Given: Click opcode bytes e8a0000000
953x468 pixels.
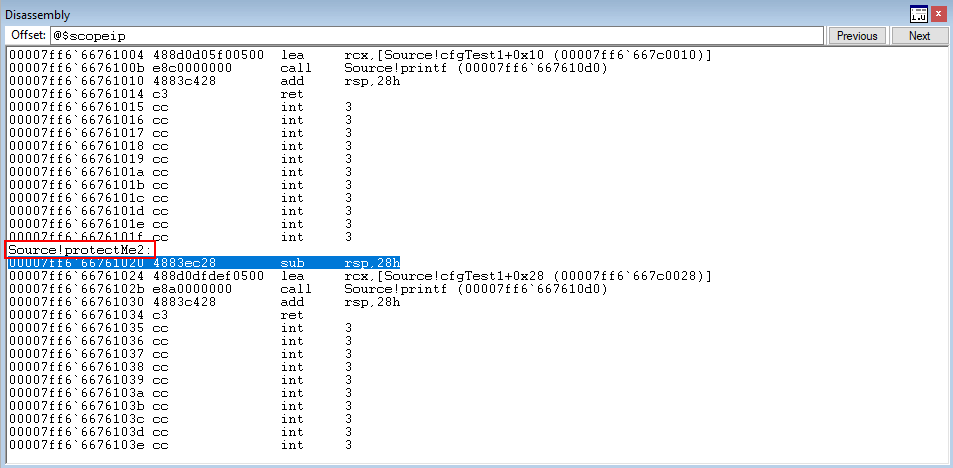Looking at the screenshot, I should [192, 289].
